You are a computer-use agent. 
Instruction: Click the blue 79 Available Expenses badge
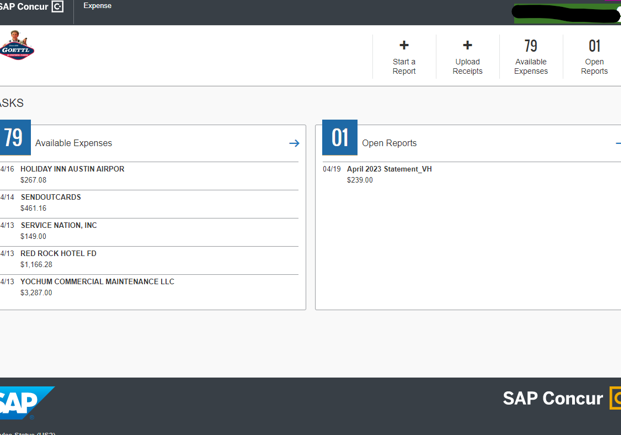(15, 137)
